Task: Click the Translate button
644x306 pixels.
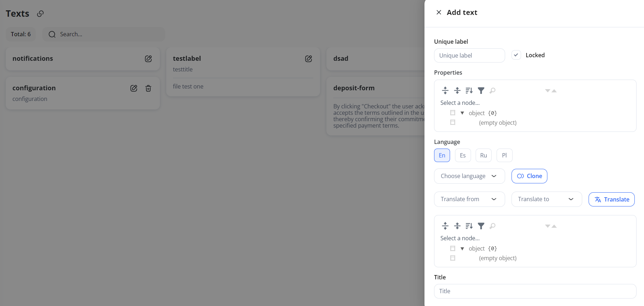Action: (611, 199)
